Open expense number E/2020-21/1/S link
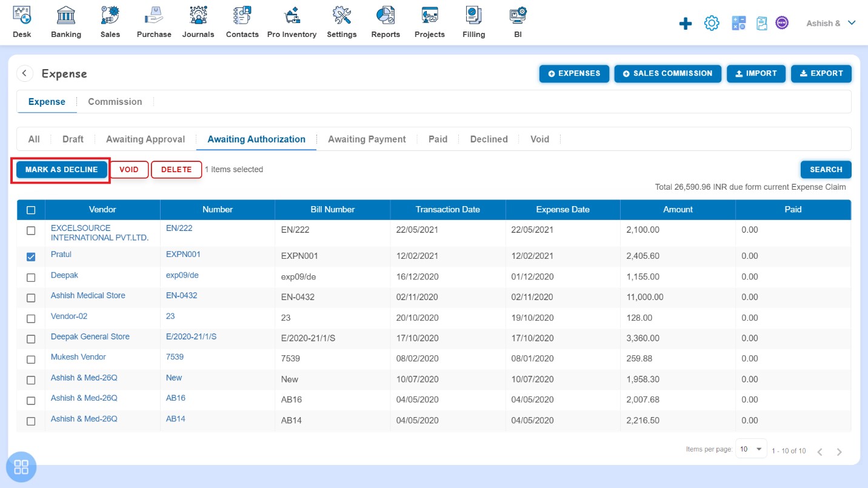Viewport: 868px width, 488px height. [x=191, y=336]
